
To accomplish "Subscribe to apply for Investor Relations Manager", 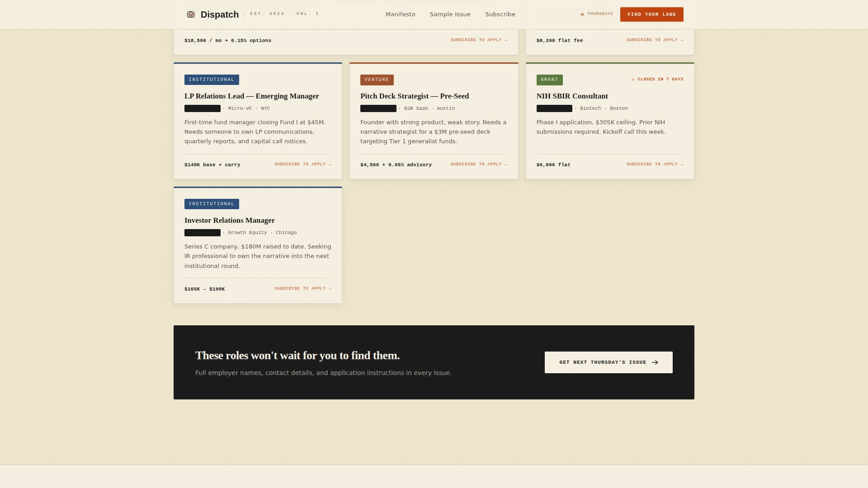I will tap(303, 289).
